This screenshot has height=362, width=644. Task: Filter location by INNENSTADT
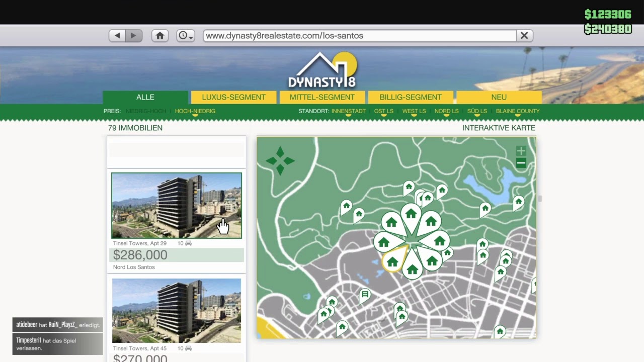pos(349,111)
